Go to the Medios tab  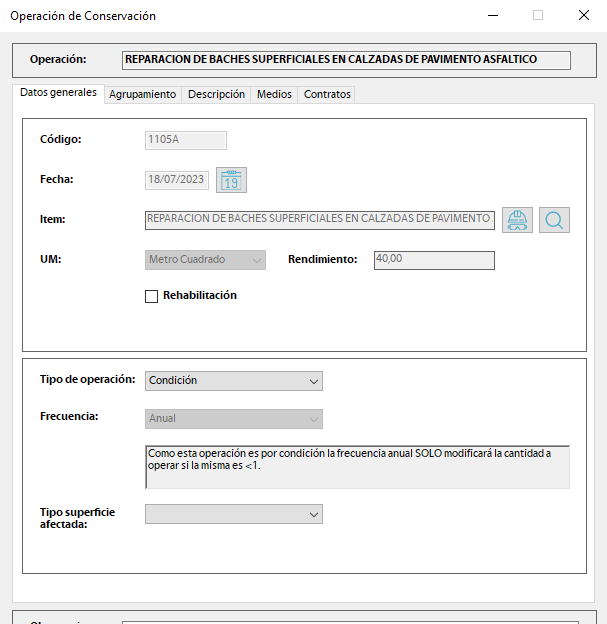tap(274, 95)
